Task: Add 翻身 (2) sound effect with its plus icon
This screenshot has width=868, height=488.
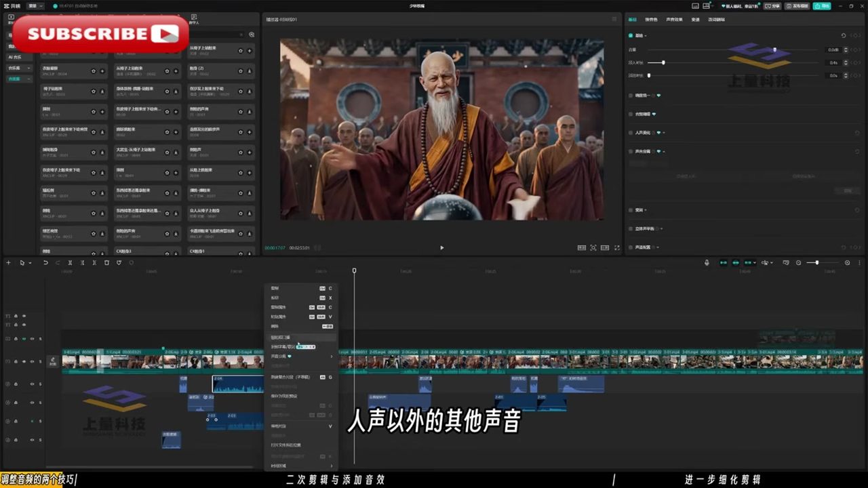Action: (250, 70)
